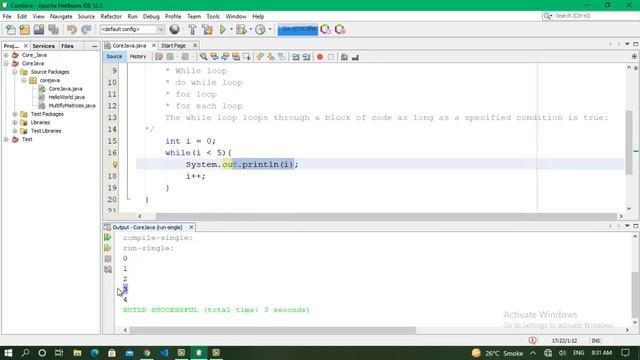Open the Debug Project dropdown arrow
This screenshot has height=360, width=640.
coord(250,29)
